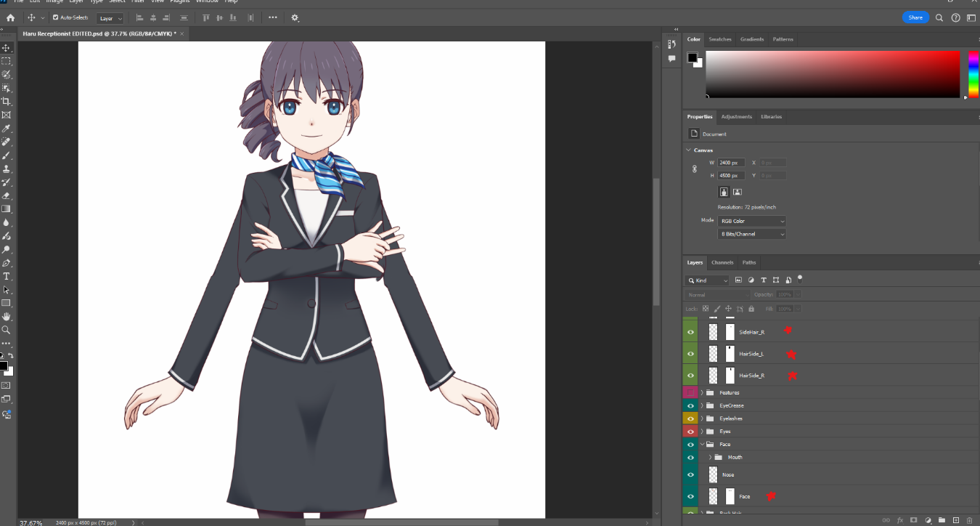Screen dimensions: 980x526
Task: Hide the EyeCrease group
Action: click(x=690, y=405)
